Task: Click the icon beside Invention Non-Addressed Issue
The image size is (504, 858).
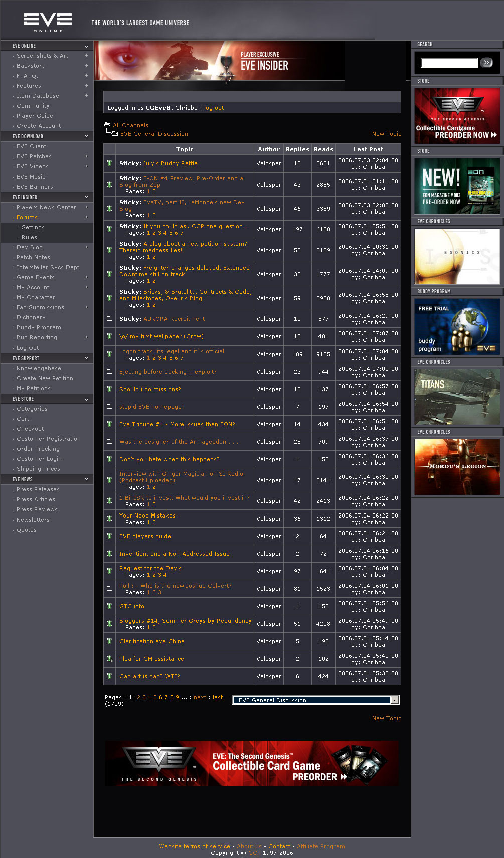Action: coord(109,554)
